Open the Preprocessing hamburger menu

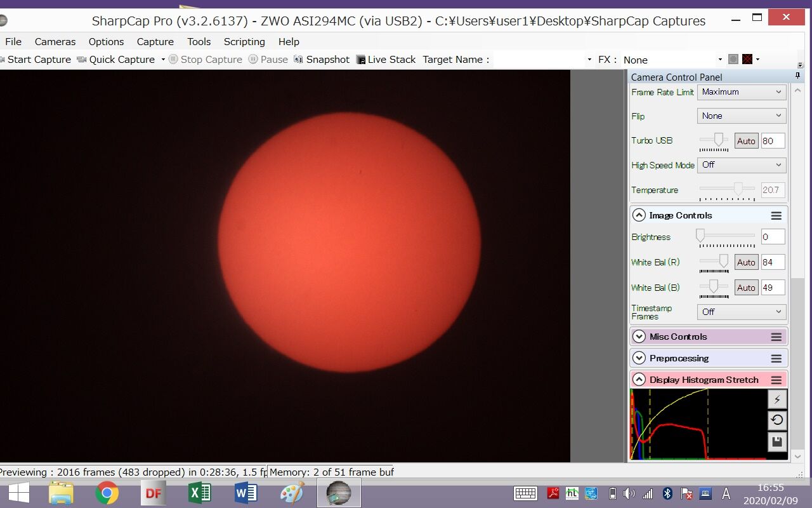776,359
